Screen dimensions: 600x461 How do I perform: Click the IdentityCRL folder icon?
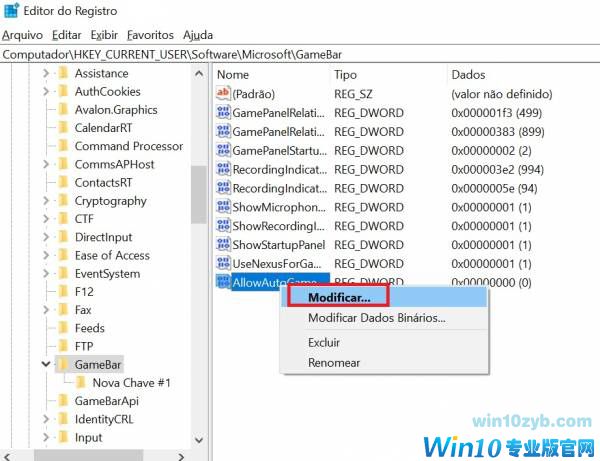point(64,419)
